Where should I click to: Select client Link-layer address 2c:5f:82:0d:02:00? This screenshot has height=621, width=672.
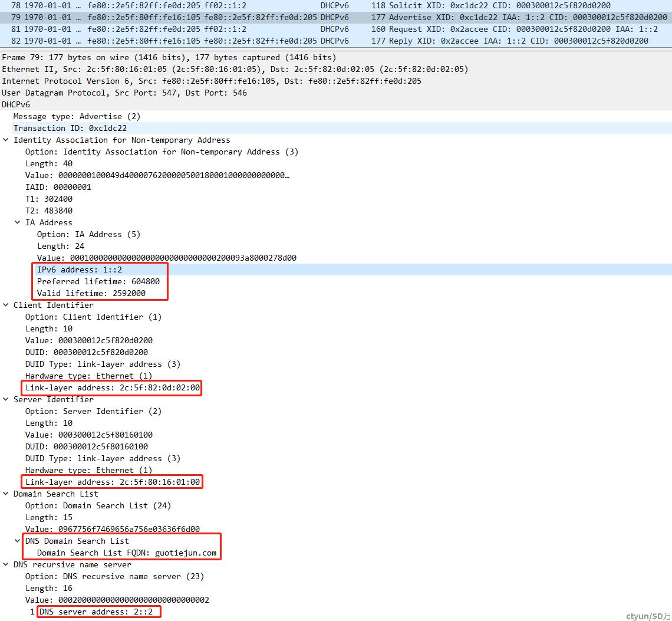[112, 387]
